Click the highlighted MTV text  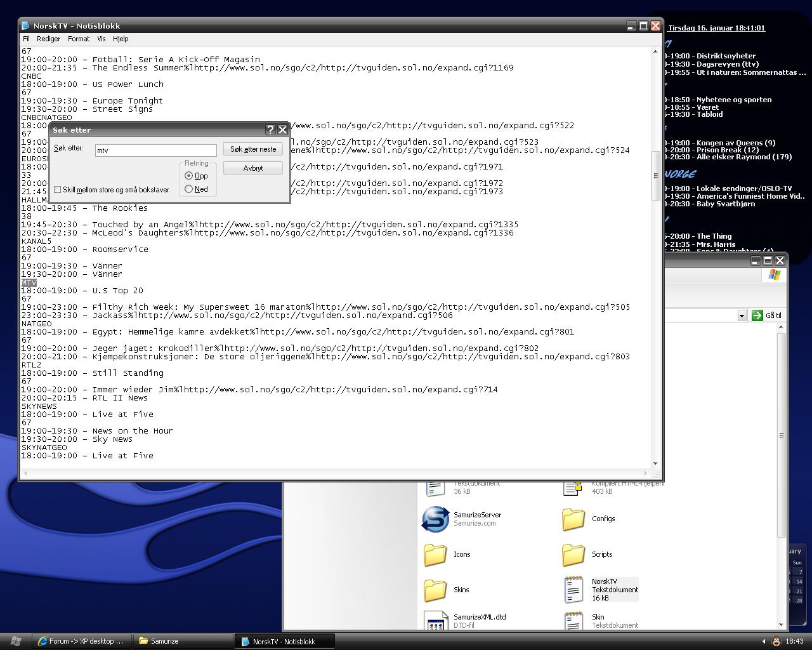tap(29, 282)
